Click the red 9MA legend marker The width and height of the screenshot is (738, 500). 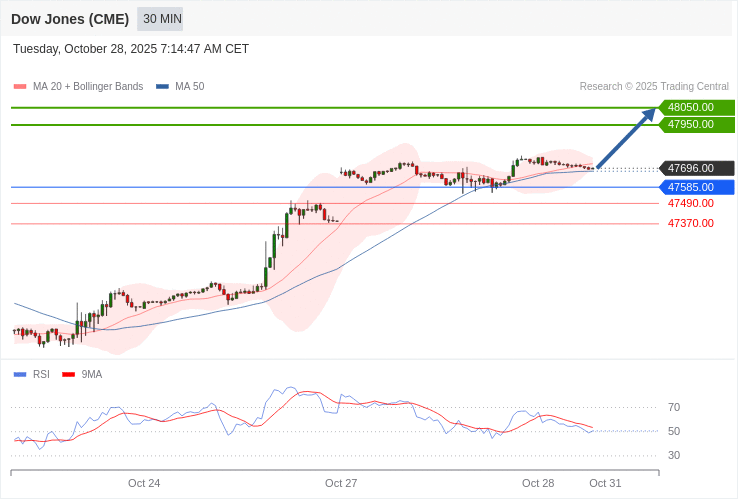click(x=68, y=375)
